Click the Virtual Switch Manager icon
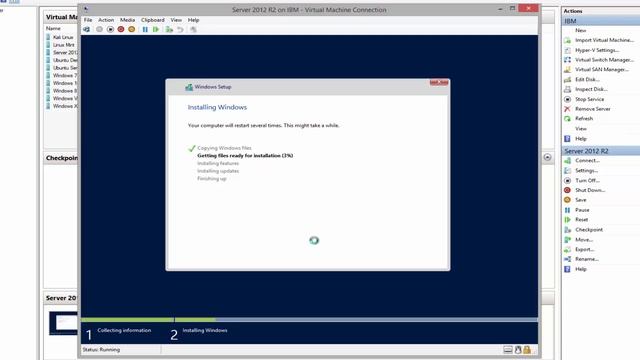Viewport: 640px width, 360px height. (x=567, y=60)
